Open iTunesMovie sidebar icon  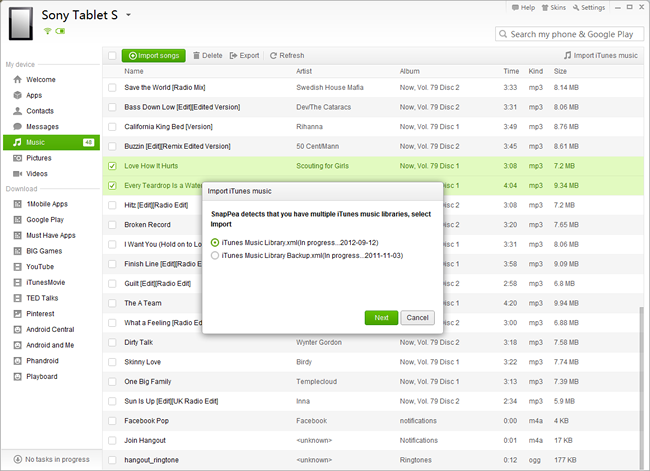[x=17, y=282]
